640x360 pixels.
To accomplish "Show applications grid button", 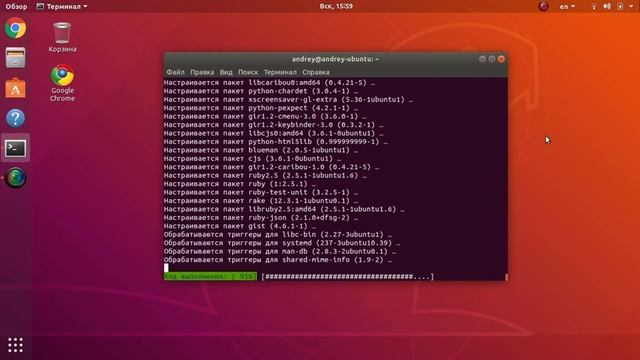I will (x=16, y=345).
